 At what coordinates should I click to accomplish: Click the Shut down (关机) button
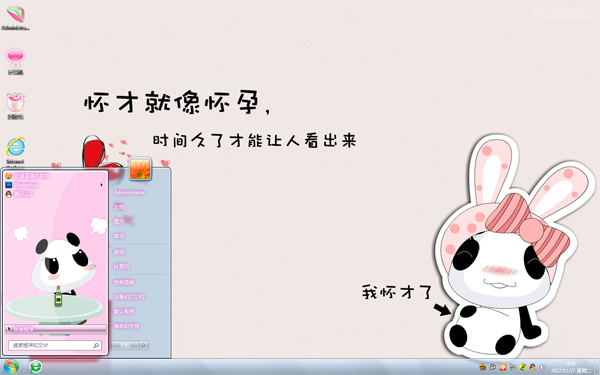click(126, 345)
